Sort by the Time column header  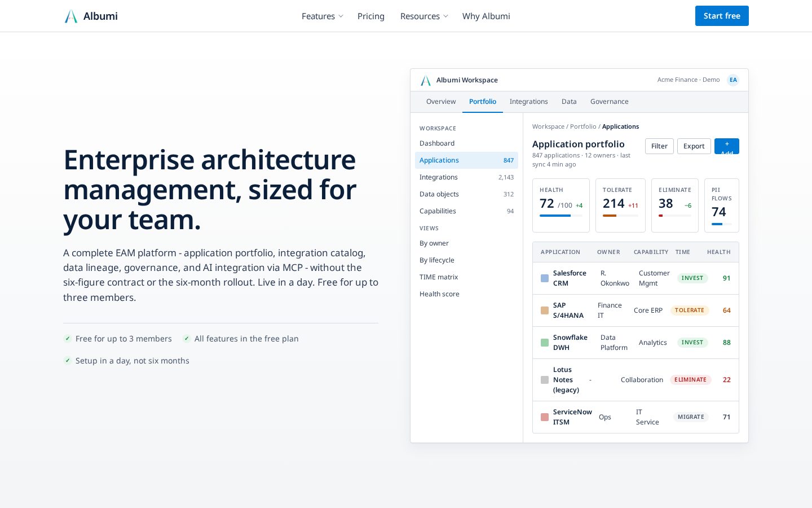(x=683, y=252)
